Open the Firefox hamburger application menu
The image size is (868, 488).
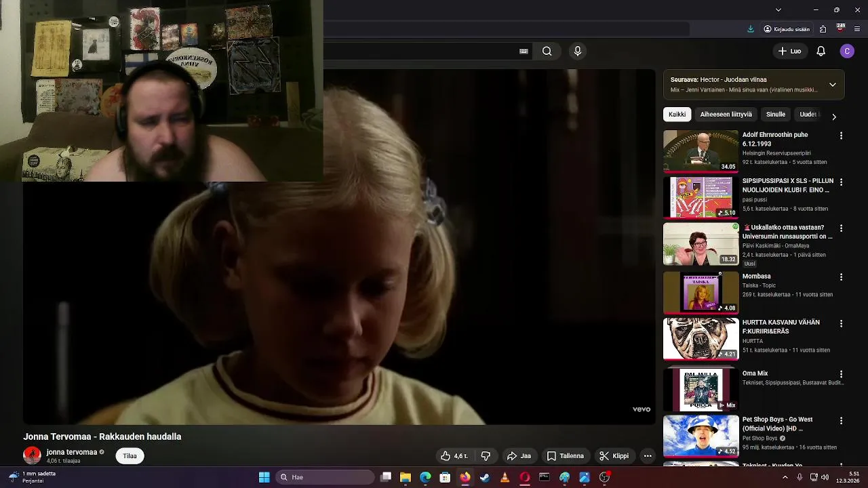(x=858, y=29)
